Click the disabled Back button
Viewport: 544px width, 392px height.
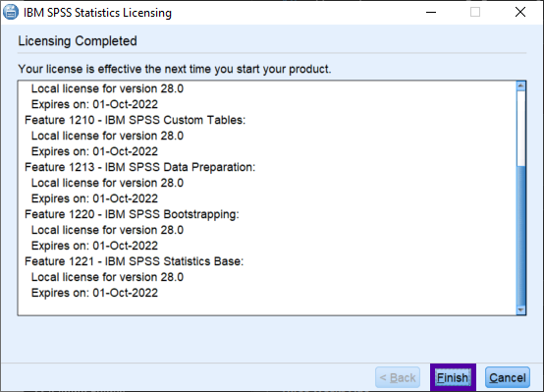pos(398,377)
